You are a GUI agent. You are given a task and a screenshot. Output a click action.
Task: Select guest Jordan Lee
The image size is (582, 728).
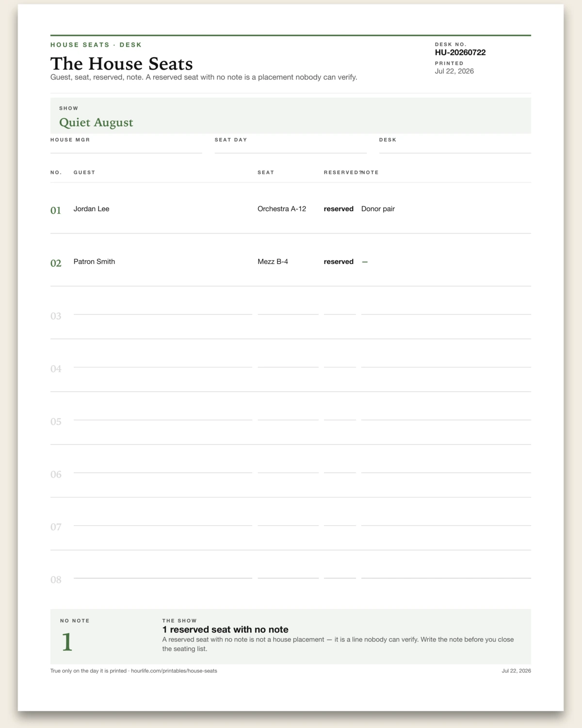92,209
